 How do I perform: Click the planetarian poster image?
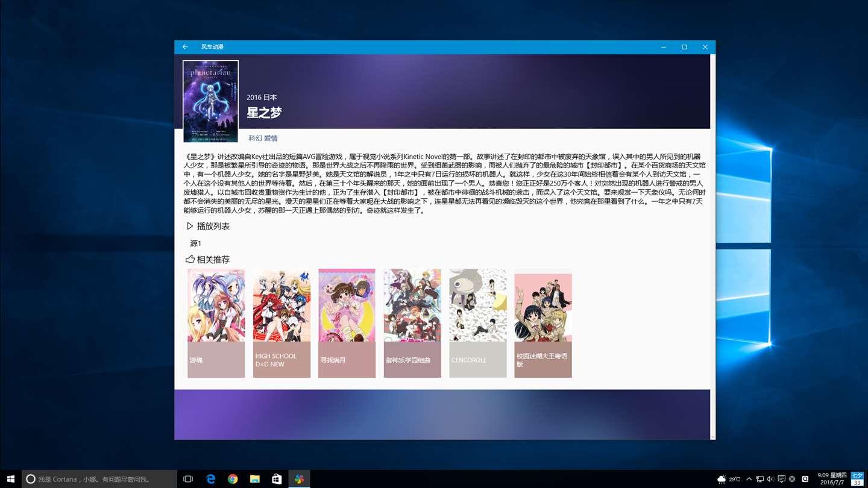210,101
